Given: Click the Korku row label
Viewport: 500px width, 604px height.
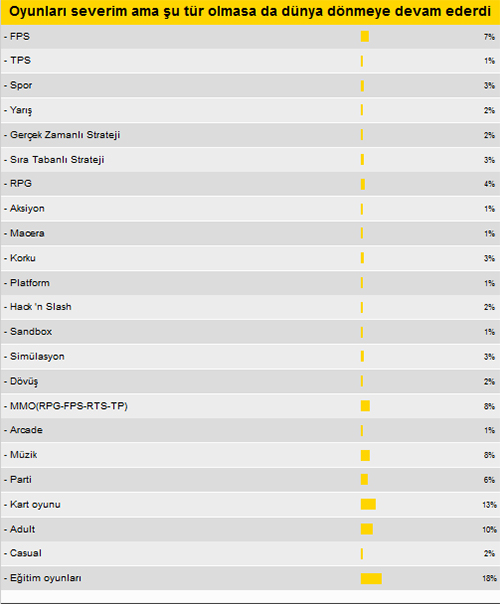Looking at the screenshot, I should [x=20, y=258].
